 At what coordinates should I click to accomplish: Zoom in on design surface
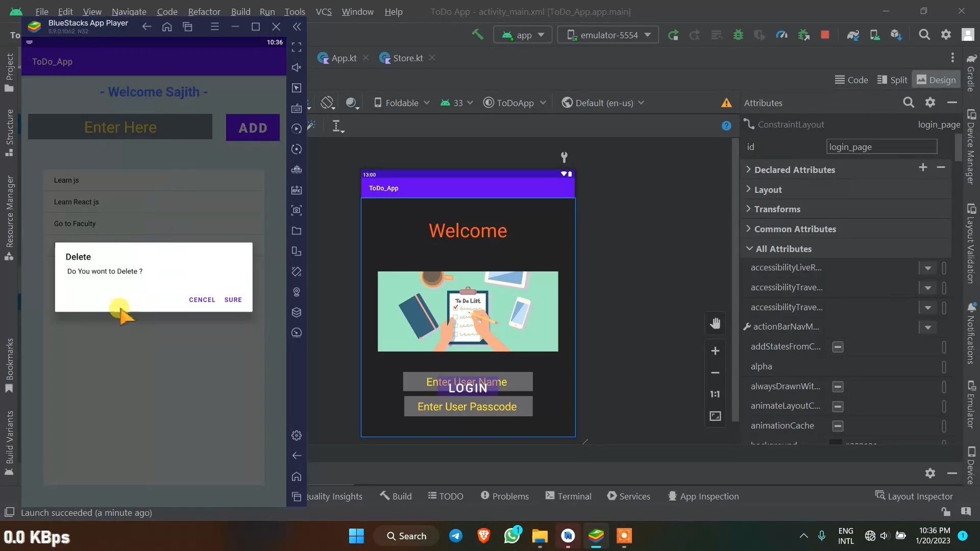pyautogui.click(x=715, y=351)
